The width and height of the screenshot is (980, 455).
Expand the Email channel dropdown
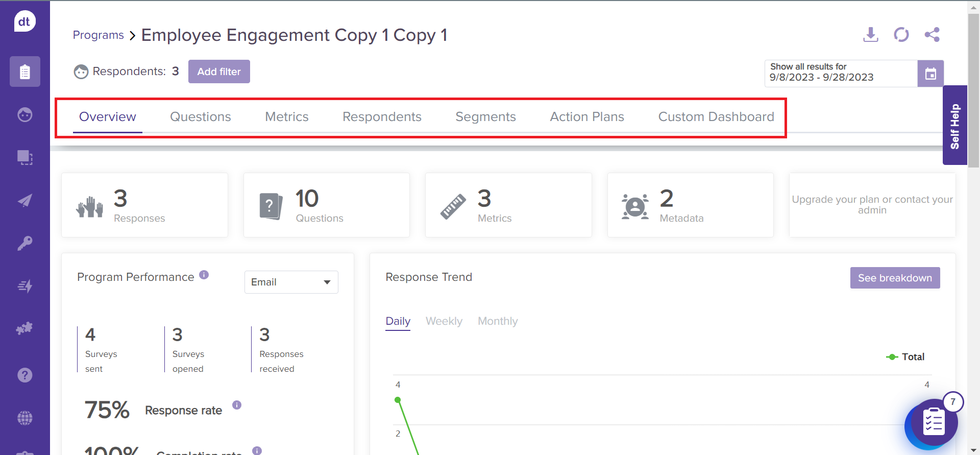click(x=291, y=282)
